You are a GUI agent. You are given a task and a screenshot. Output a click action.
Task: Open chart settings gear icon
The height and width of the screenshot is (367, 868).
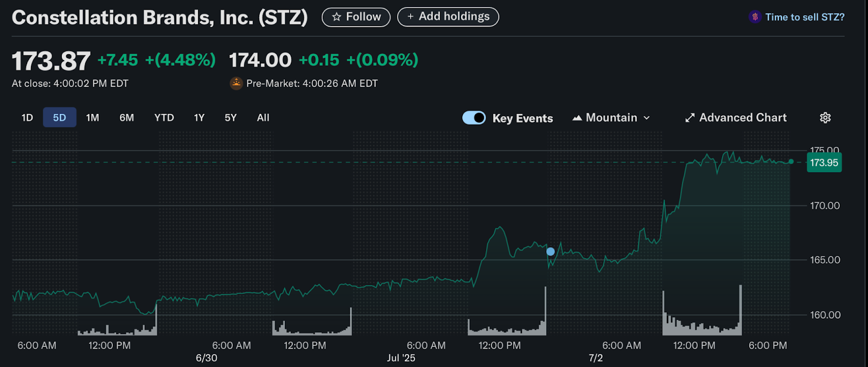click(x=825, y=118)
